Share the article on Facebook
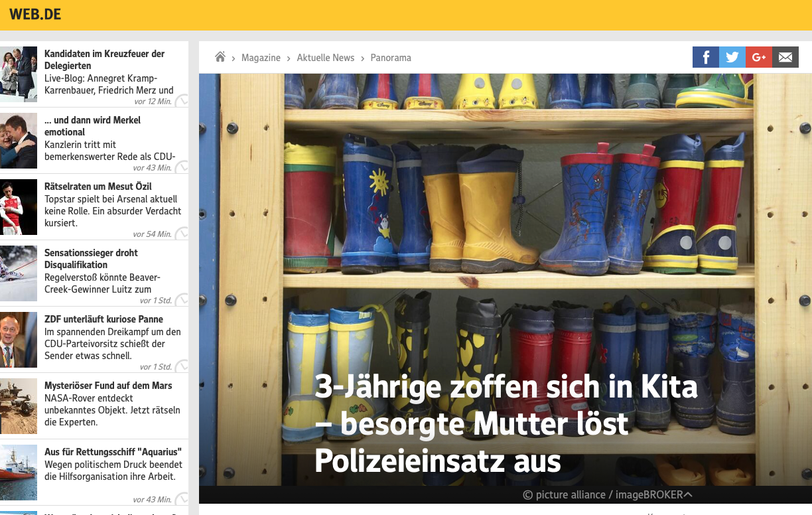 pos(706,57)
